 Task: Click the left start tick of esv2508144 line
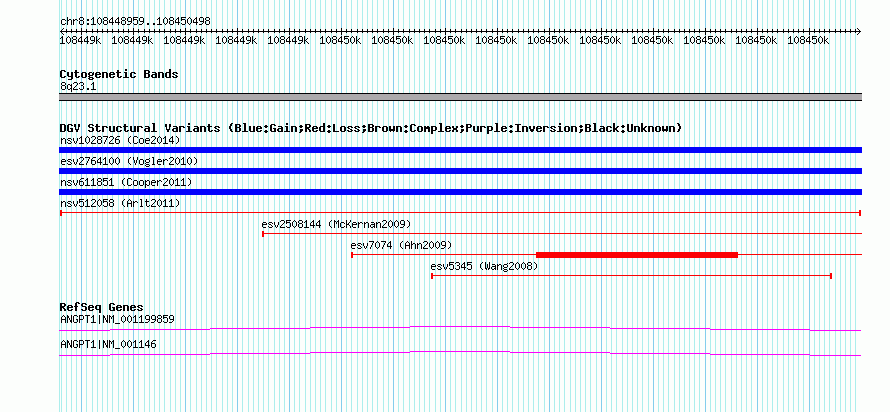click(x=263, y=234)
